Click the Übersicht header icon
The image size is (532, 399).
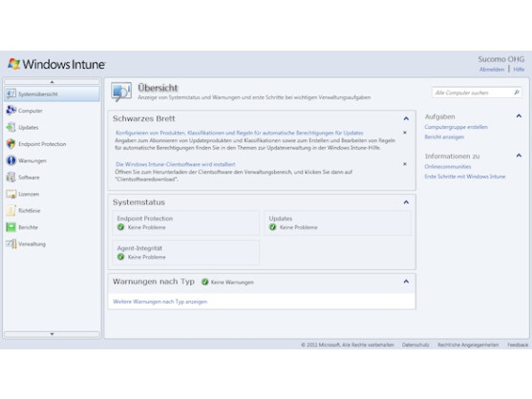click(121, 92)
